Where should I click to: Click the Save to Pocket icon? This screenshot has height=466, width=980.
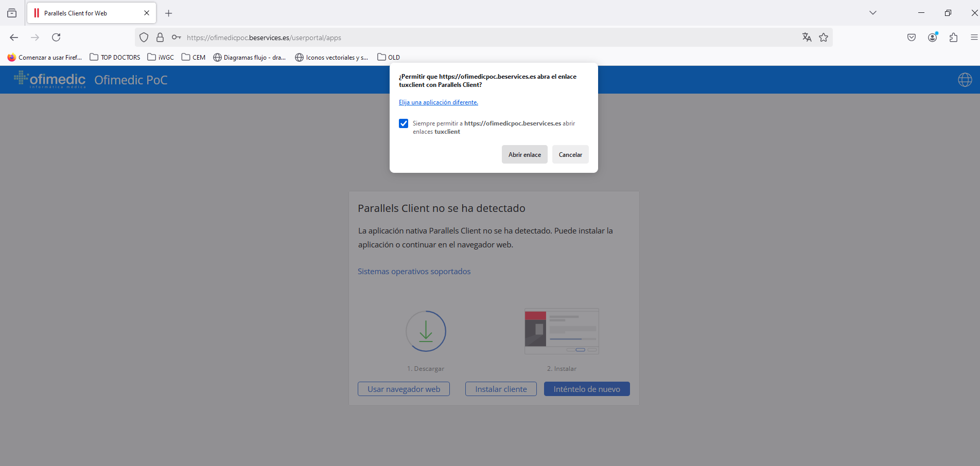point(912,37)
